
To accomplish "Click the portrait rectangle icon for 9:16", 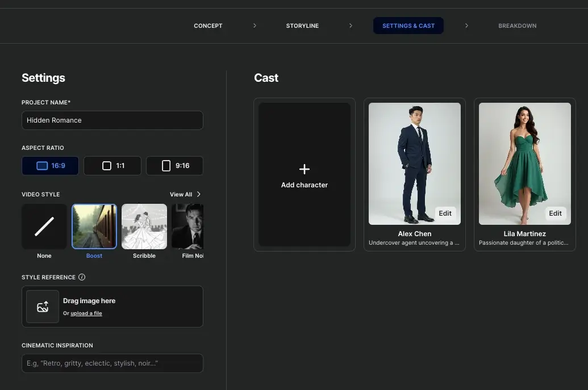I will [x=166, y=166].
